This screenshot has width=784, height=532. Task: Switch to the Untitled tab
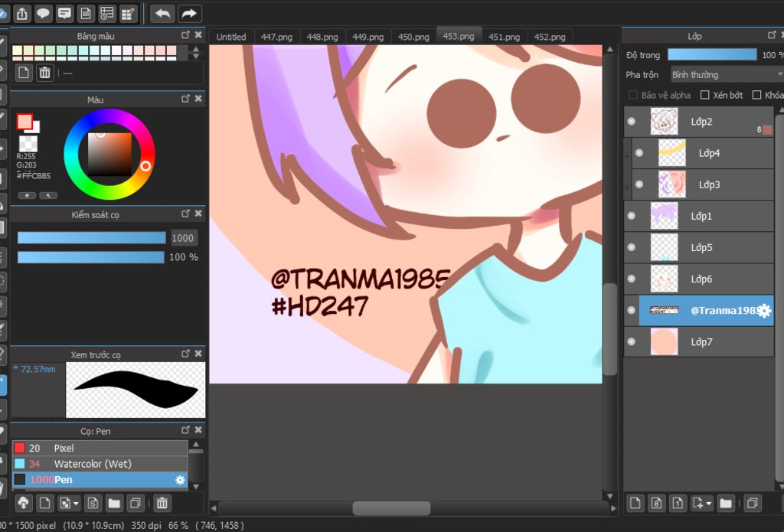pos(231,37)
